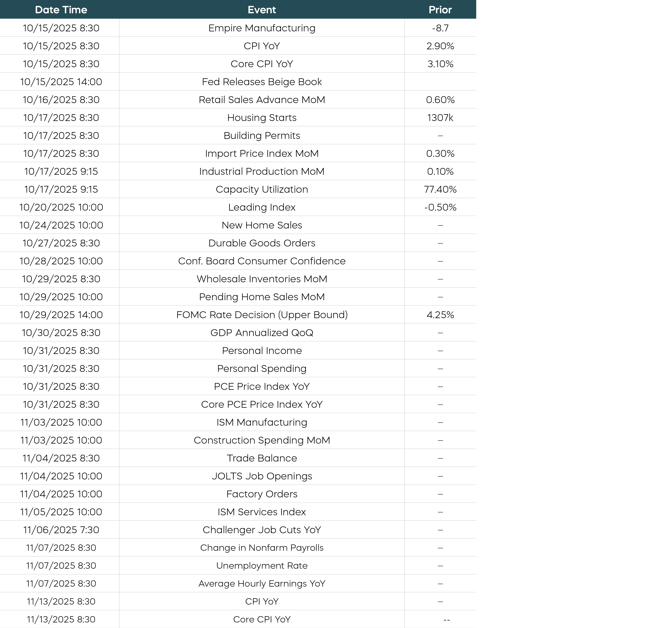The width and height of the screenshot is (672, 628).
Task: Click the Prior column header
Action: point(440,10)
